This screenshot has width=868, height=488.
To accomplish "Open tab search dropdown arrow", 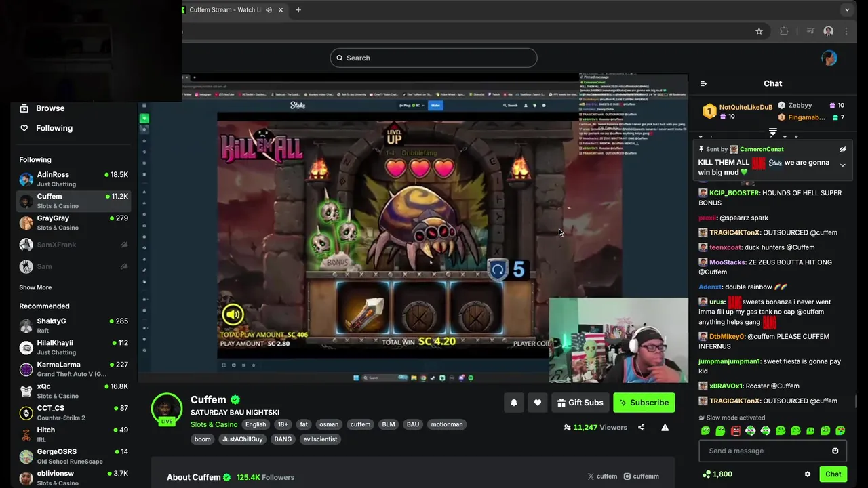I will 846,10.
